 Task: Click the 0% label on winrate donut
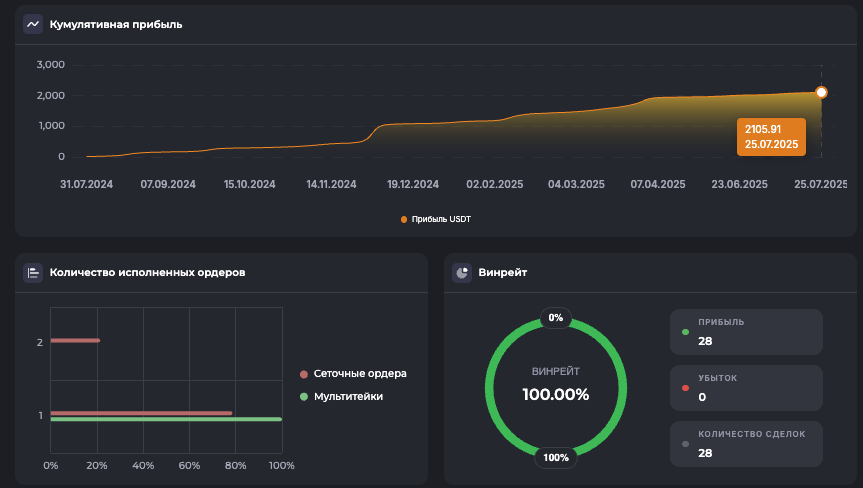[x=556, y=318]
